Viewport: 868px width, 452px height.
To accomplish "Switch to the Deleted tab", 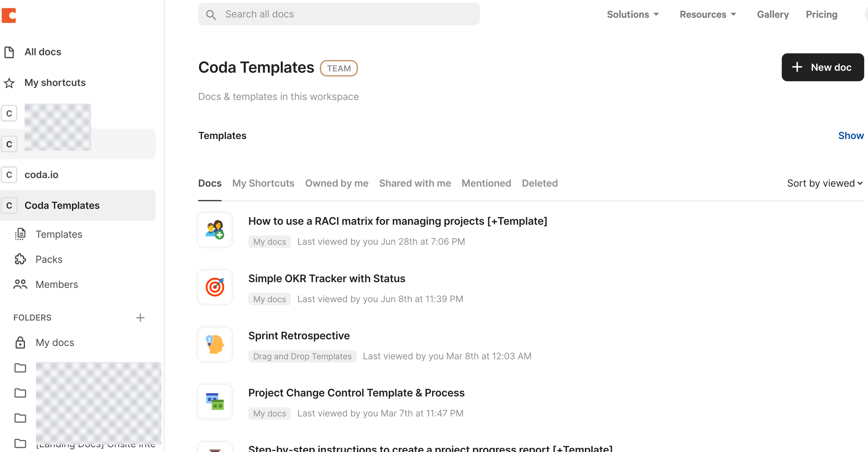I will (x=540, y=183).
